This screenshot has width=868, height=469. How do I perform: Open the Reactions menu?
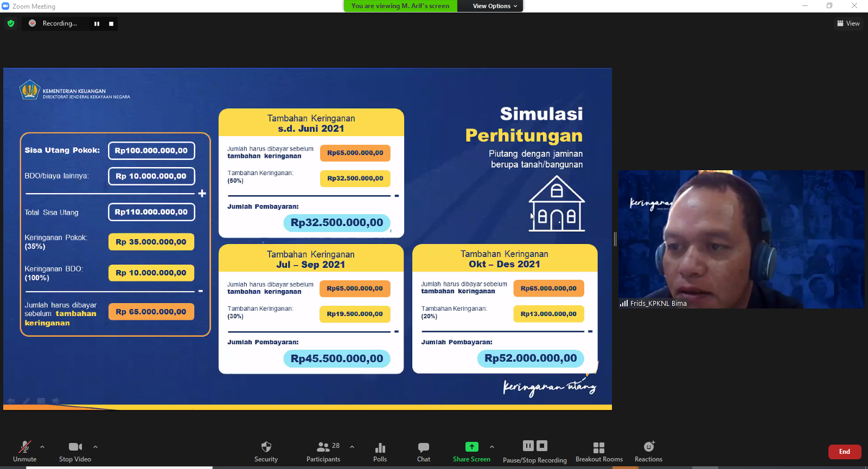pyautogui.click(x=648, y=451)
